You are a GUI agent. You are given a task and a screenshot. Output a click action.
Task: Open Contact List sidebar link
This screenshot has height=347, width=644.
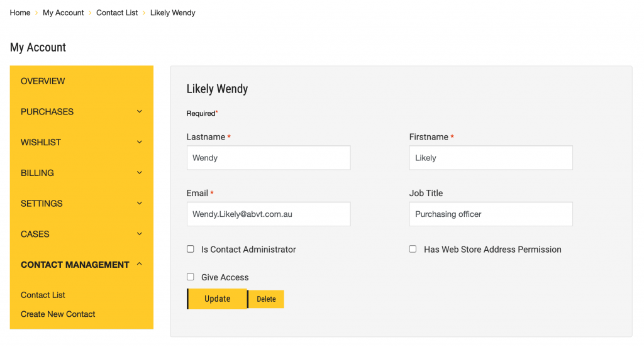point(43,295)
